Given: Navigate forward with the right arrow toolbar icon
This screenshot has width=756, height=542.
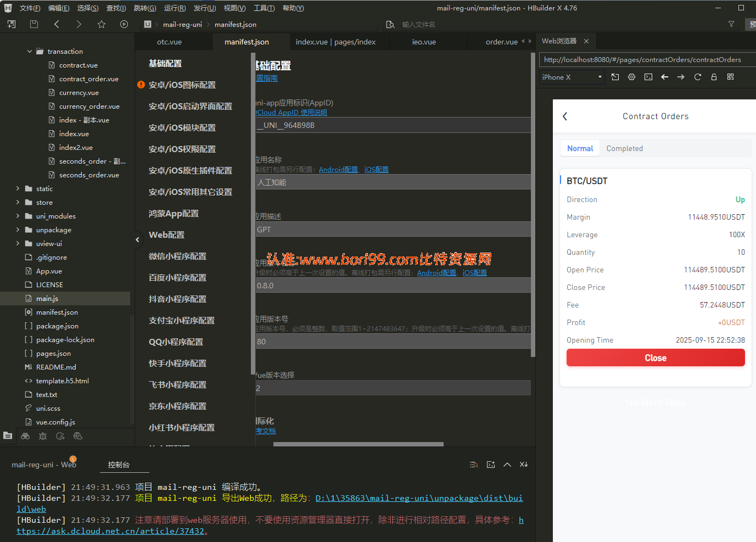Looking at the screenshot, I should coord(79,24).
